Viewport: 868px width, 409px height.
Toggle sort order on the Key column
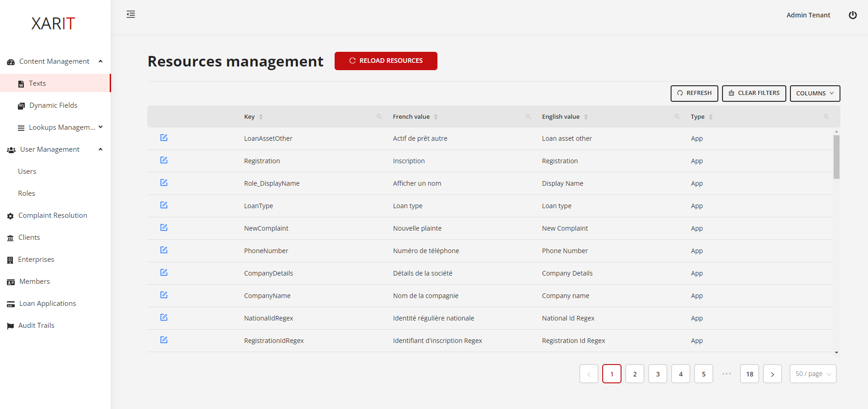(261, 117)
